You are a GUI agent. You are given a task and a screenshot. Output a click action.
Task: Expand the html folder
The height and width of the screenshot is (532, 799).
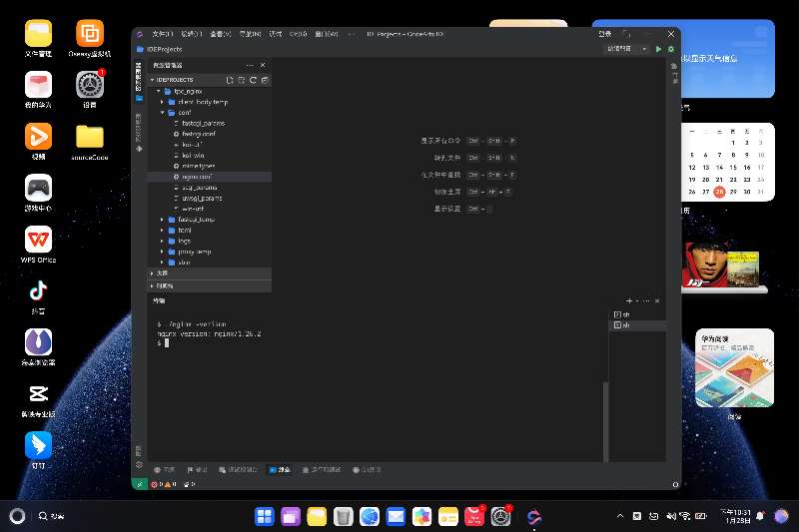pyautogui.click(x=163, y=231)
